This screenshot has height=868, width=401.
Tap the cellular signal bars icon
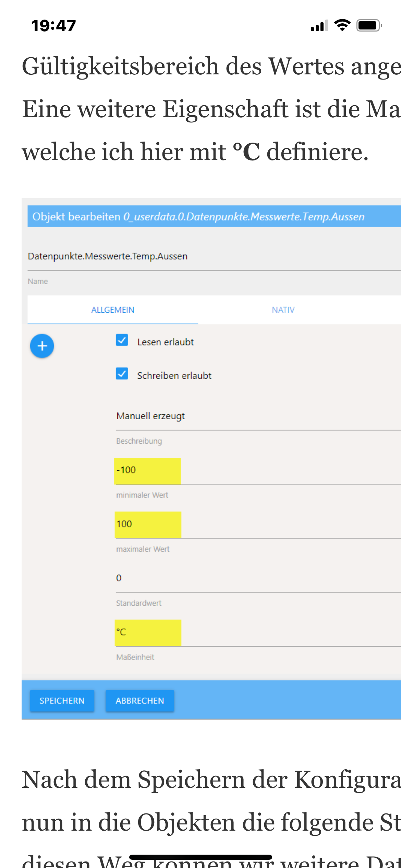319,26
